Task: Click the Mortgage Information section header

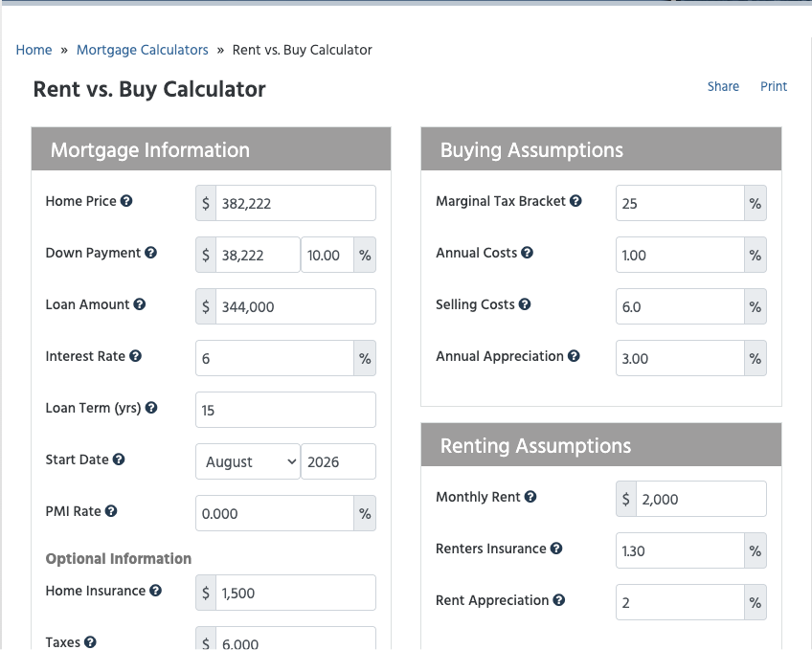Action: coord(212,149)
